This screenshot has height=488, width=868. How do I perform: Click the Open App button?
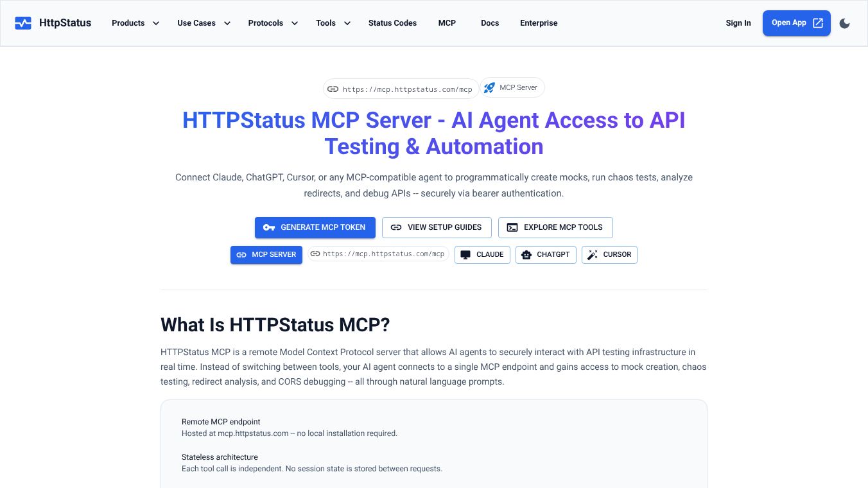797,23
